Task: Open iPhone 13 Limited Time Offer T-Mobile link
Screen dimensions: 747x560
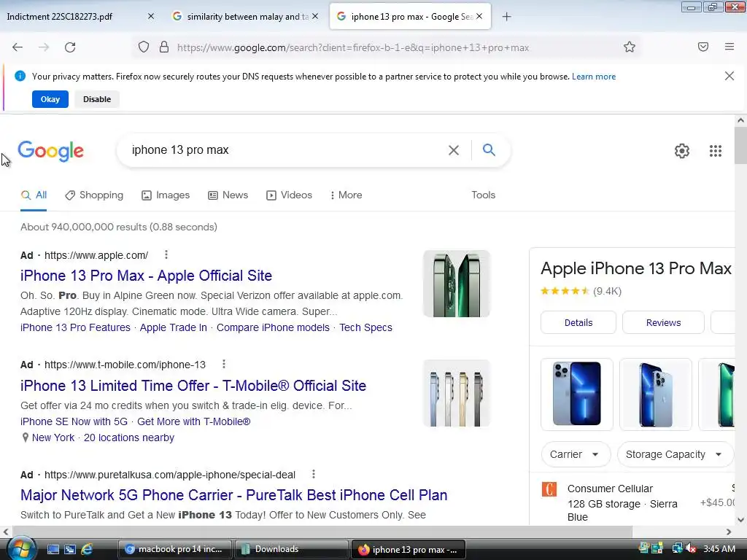Action: (x=193, y=386)
